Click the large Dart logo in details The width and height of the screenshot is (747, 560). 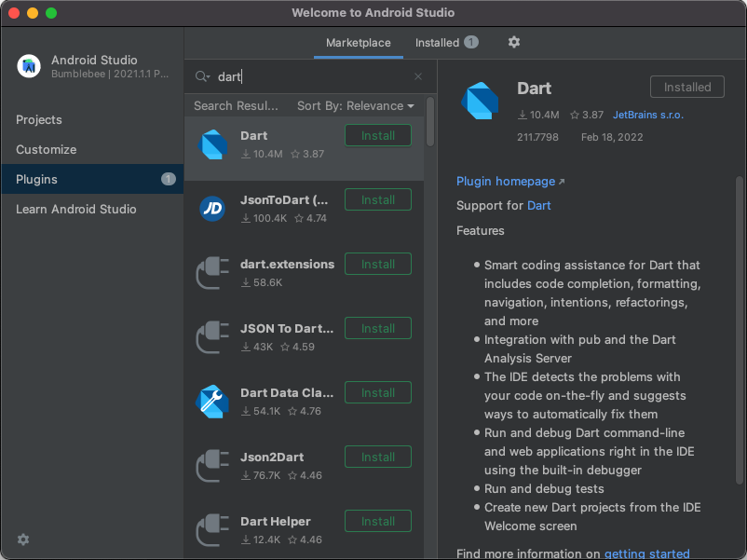point(480,101)
